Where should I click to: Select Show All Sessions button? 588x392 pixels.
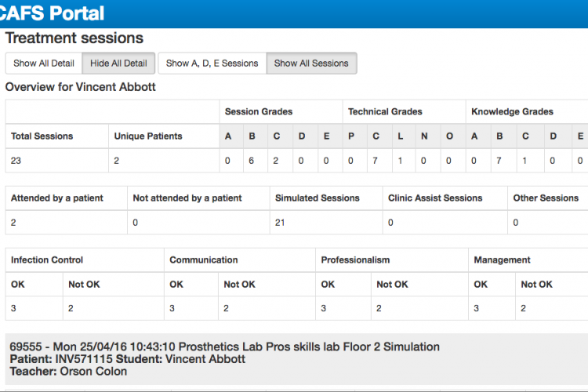311,64
